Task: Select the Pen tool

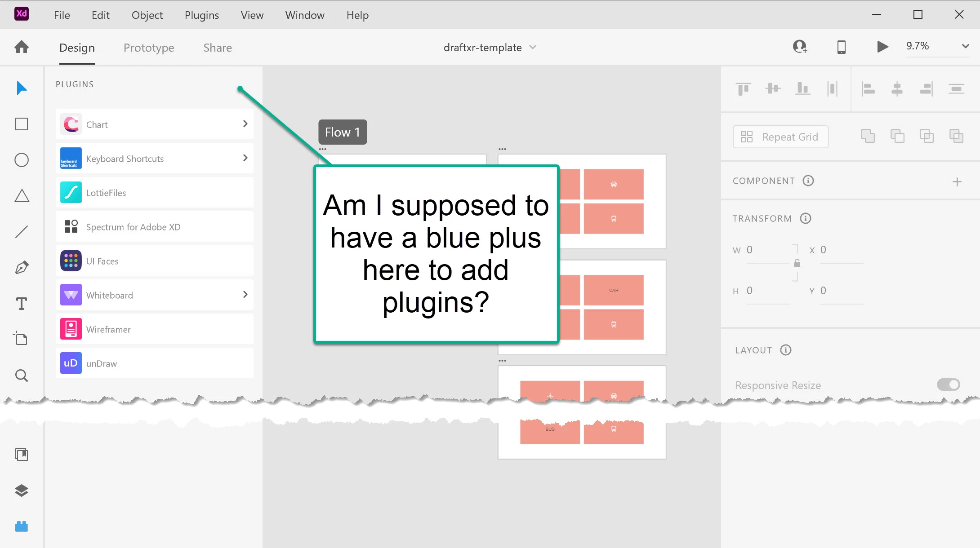Action: (22, 268)
